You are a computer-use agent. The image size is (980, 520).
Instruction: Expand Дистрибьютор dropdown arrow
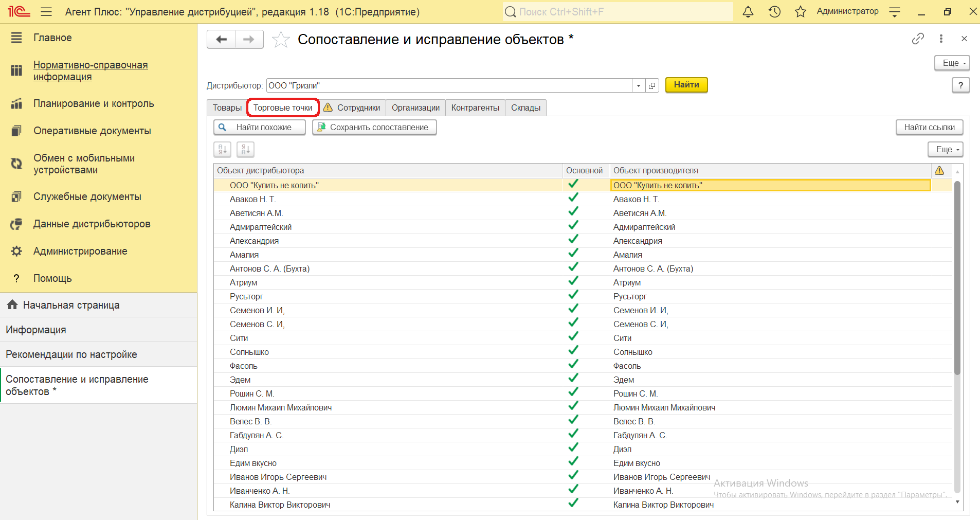click(x=639, y=85)
